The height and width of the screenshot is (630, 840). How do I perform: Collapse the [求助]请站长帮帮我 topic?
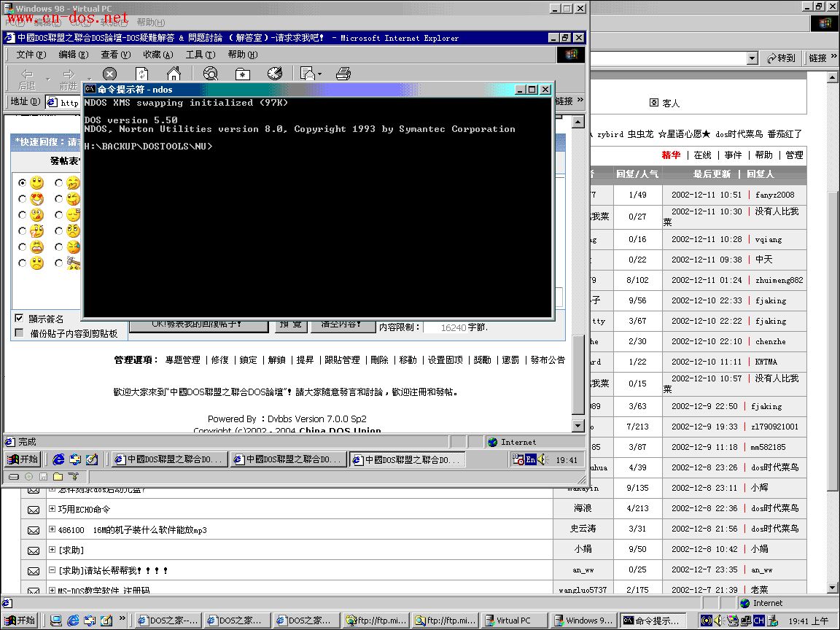tap(52, 570)
